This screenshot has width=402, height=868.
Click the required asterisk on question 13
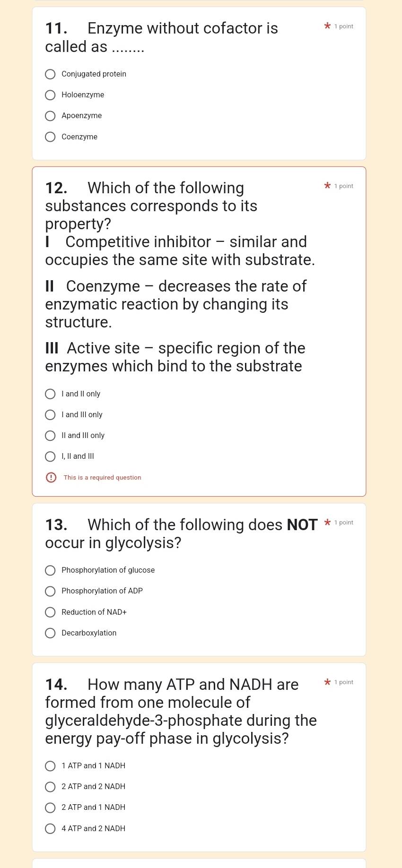click(327, 523)
